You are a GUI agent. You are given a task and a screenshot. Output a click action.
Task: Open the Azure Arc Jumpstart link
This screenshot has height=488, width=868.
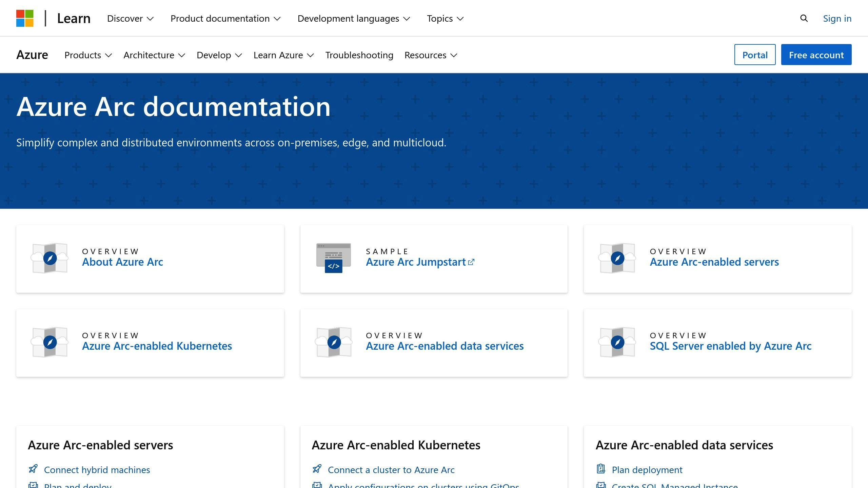coord(416,262)
